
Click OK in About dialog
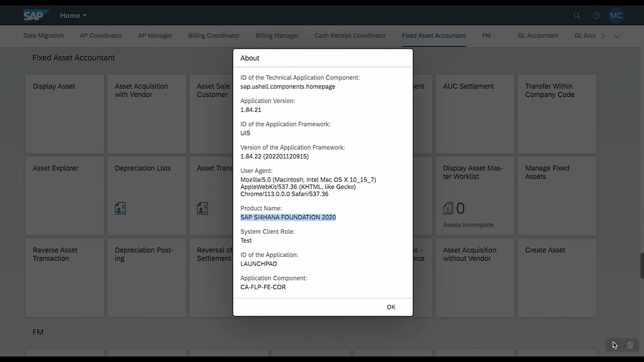[391, 307]
